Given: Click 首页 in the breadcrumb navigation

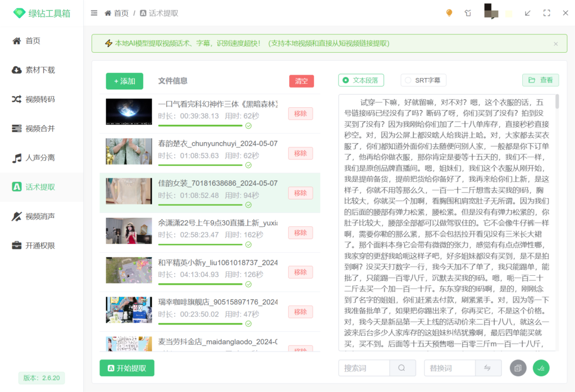Looking at the screenshot, I should point(121,12).
